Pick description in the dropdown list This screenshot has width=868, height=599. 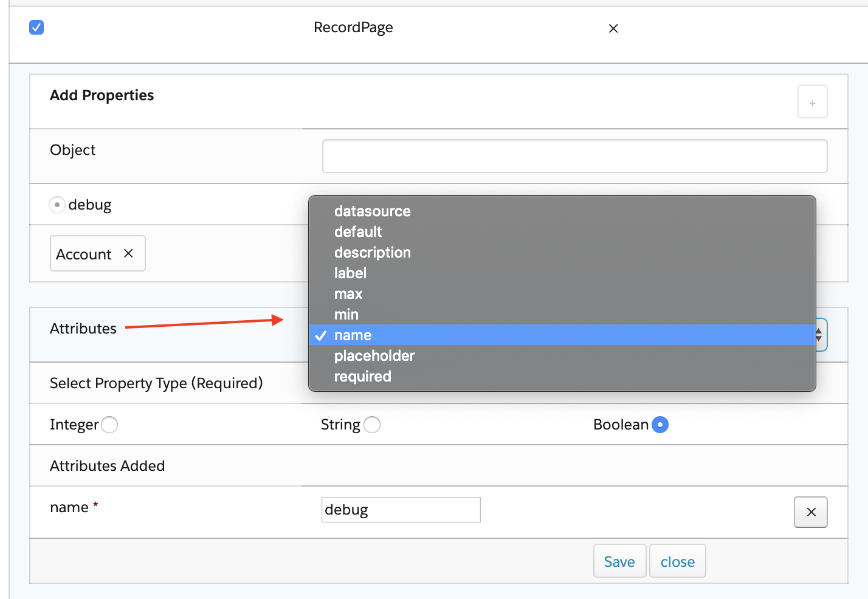[x=372, y=253]
